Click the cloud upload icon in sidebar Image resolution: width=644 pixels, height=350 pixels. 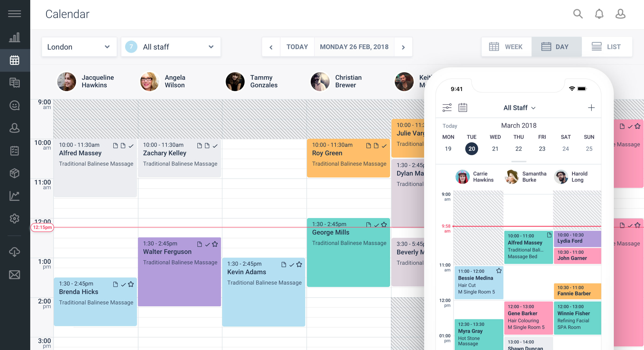(x=15, y=252)
